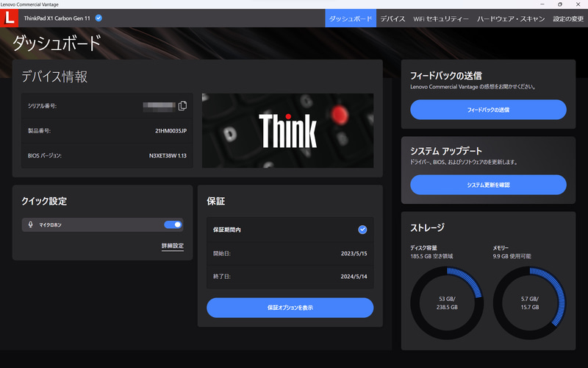Go to the ハードウェア・スキャン tab

tap(511, 18)
